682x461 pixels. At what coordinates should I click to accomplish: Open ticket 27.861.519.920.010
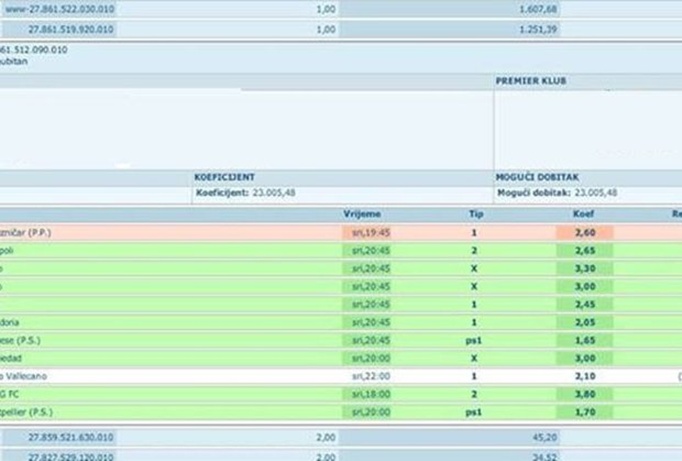71,30
